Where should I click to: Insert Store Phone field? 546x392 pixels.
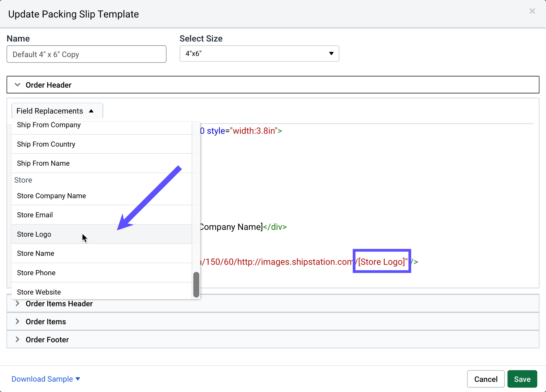pos(102,273)
